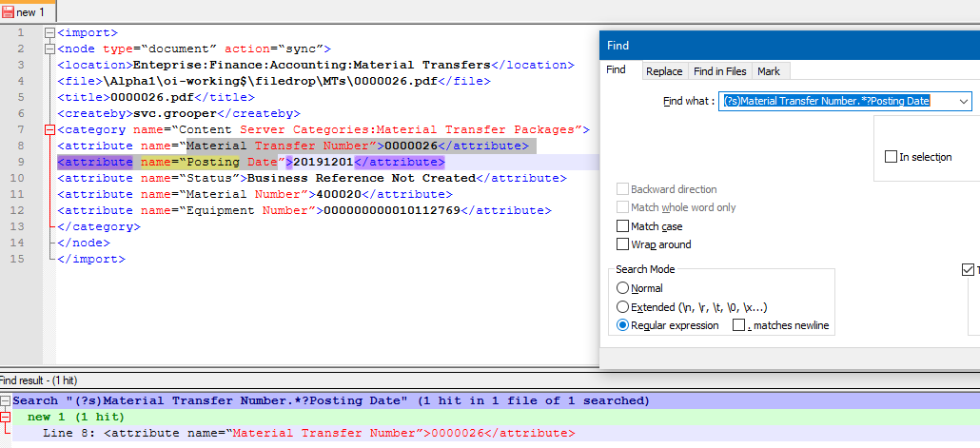Select Regular expression search mode
This screenshot has width=980, height=448.
(x=622, y=325)
